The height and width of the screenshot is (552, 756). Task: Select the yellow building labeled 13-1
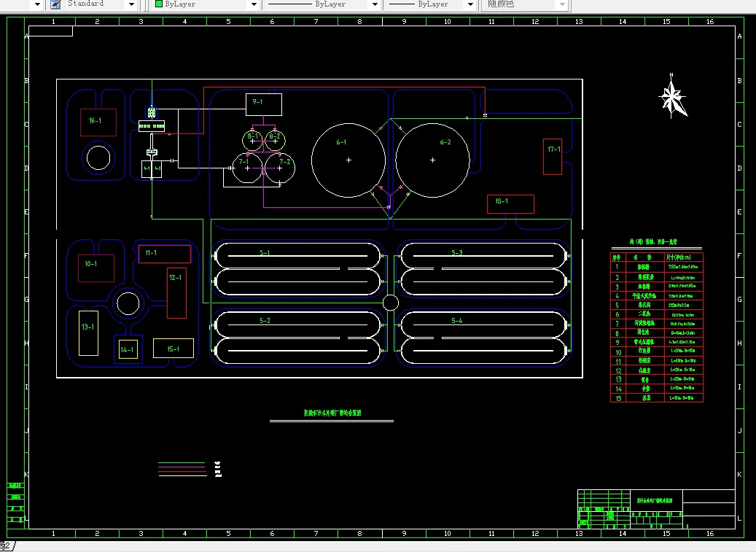click(x=89, y=333)
